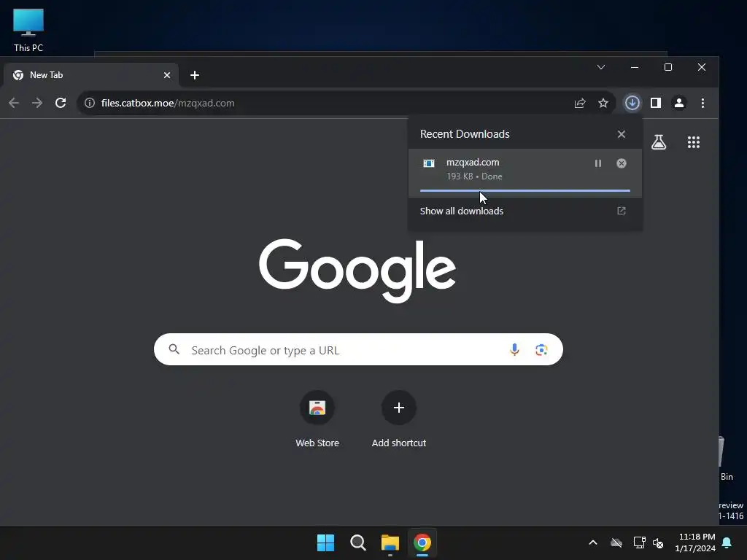This screenshot has width=747, height=560.
Task: Open Search Labs flask icon
Action: coord(659,142)
